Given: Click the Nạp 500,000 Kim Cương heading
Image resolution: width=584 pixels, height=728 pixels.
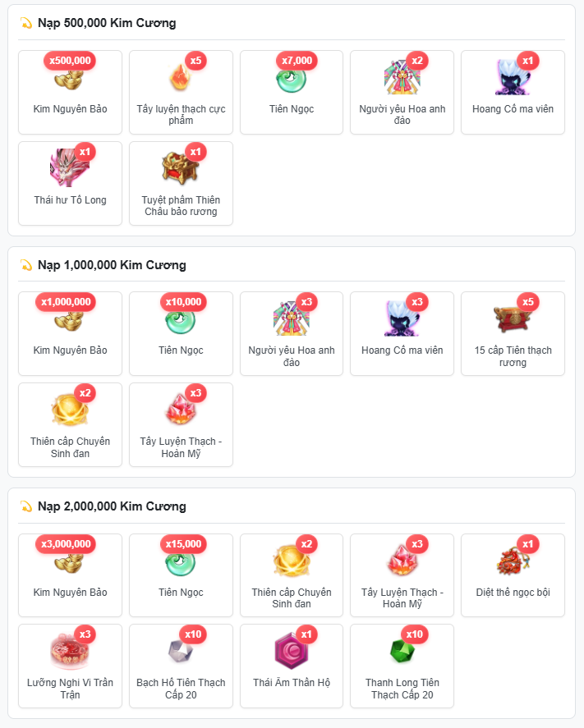Looking at the screenshot, I should pyautogui.click(x=107, y=23).
